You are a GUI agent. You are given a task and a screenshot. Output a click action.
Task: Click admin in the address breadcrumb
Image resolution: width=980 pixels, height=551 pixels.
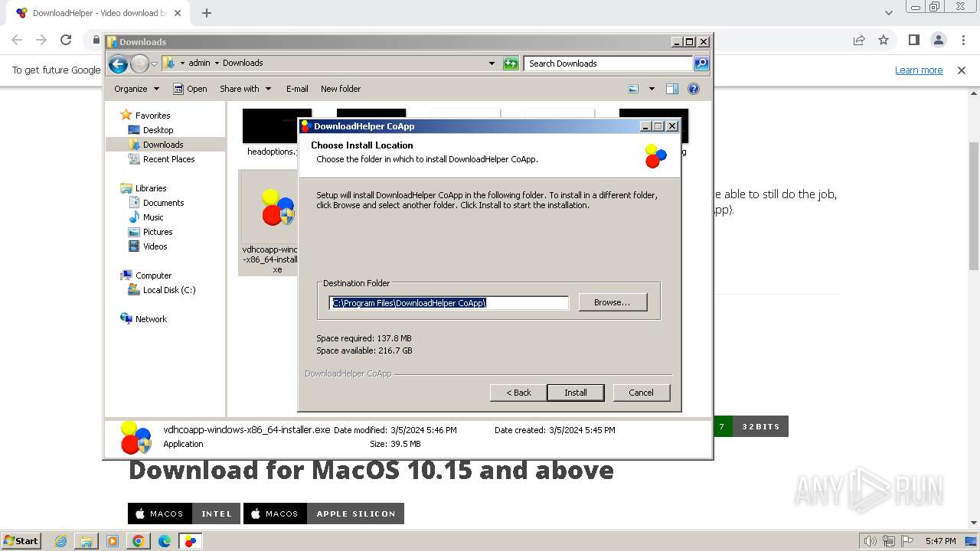pos(199,64)
